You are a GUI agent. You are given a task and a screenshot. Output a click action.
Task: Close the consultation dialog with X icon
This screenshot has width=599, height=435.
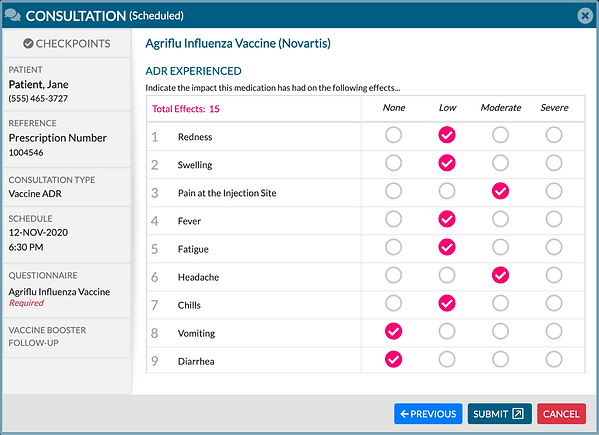pos(584,16)
